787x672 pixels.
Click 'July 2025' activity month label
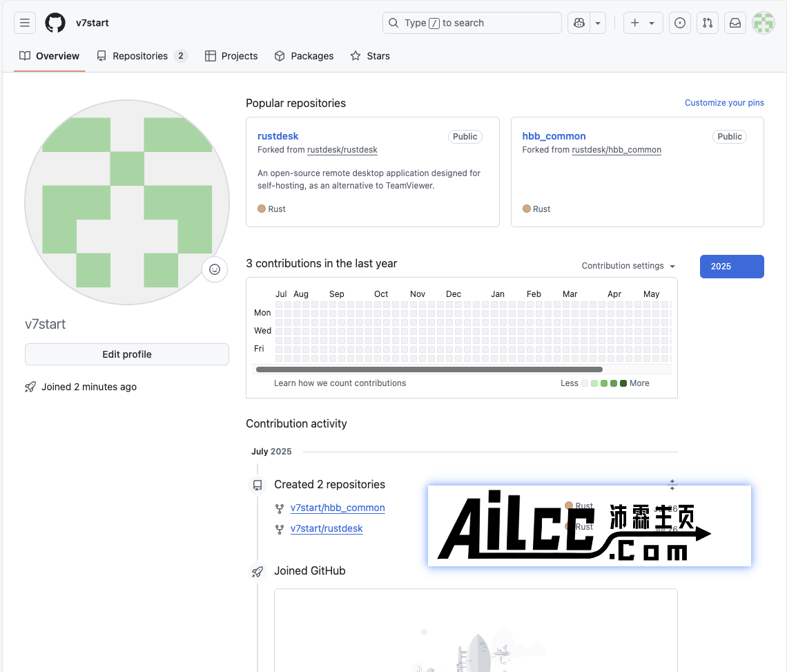[x=271, y=451]
